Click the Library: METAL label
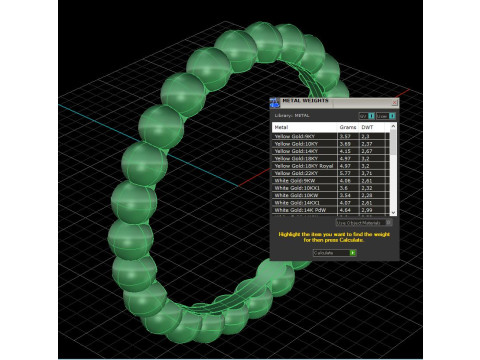This screenshot has width=480, height=360. (292, 116)
